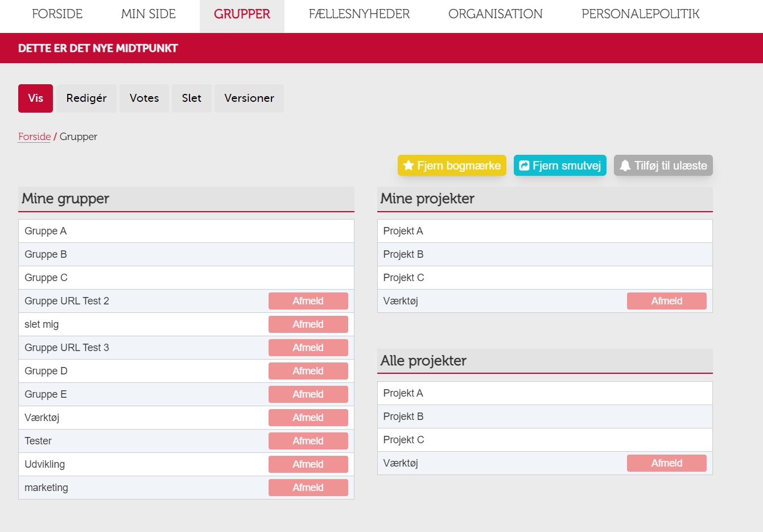Open the Organisation navigation item

[x=495, y=14]
